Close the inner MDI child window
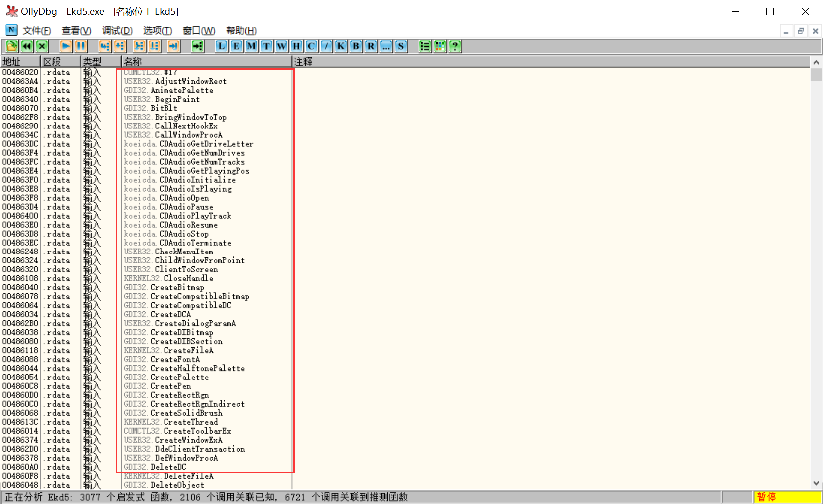 815,31
